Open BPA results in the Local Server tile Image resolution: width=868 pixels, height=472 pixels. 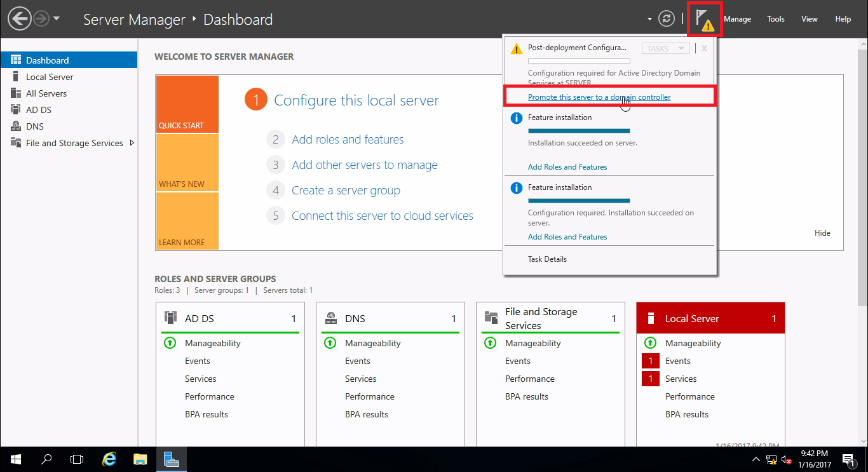(x=687, y=414)
